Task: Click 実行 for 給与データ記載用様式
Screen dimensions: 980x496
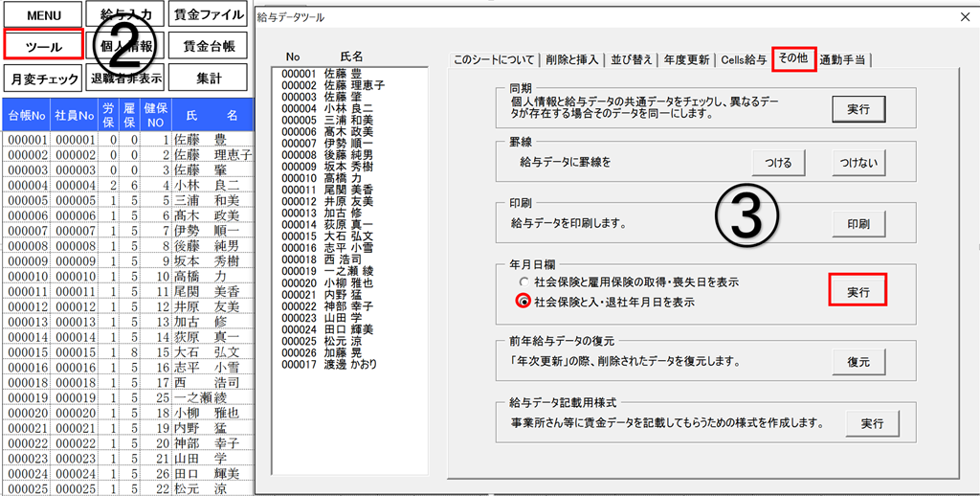Action: (x=873, y=423)
